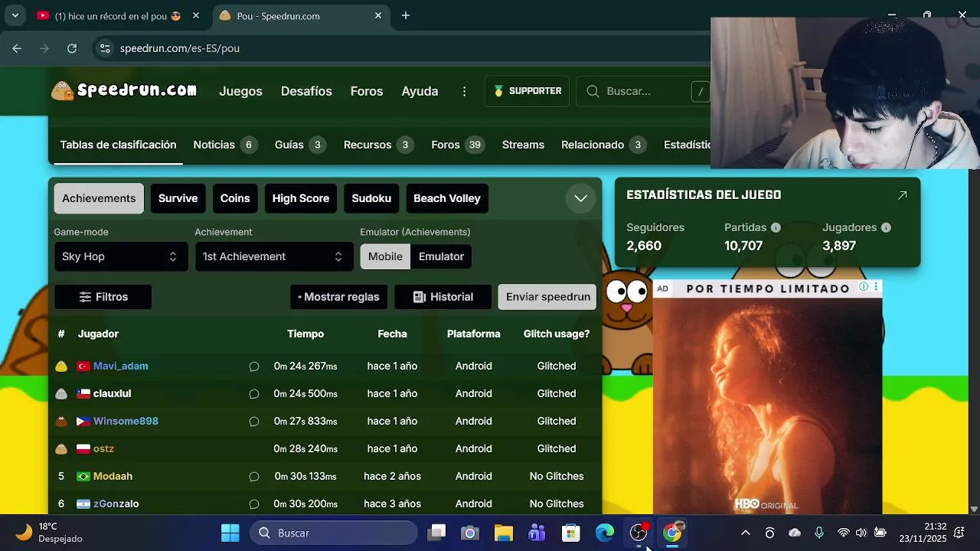Open the tab search dropdown in Chrome
This screenshot has height=551, width=980.
pyautogui.click(x=15, y=15)
